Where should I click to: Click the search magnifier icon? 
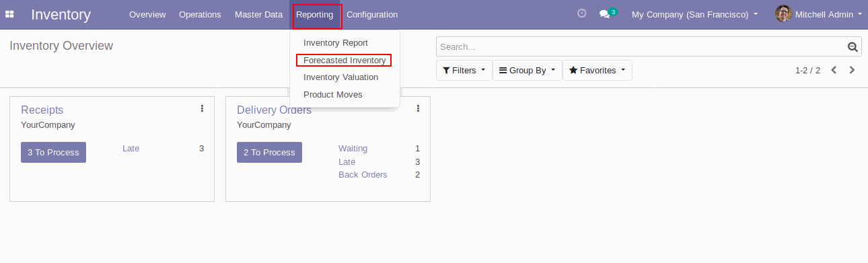coord(853,47)
